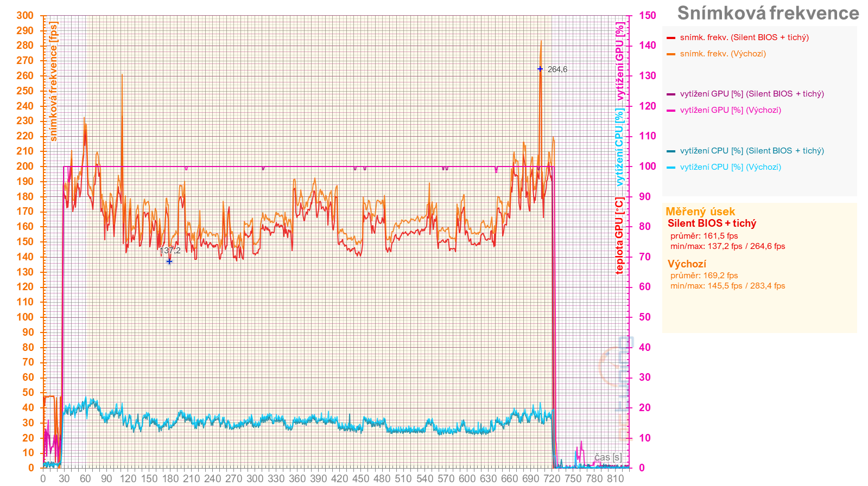Click the '137,2' data label
Viewport: 868px width, 486px height.
[170, 251]
